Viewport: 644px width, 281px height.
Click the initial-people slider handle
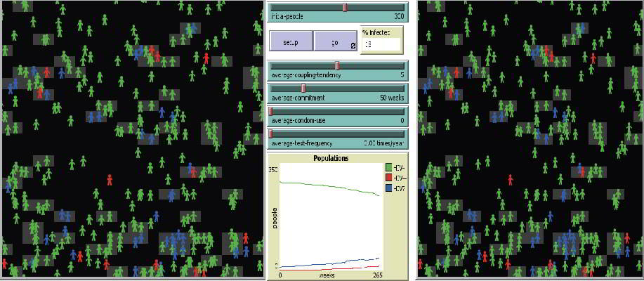click(x=345, y=7)
